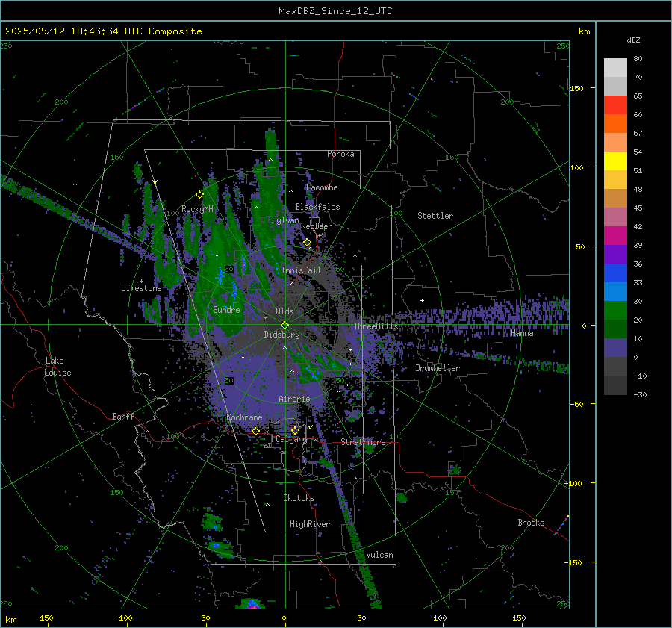Click the Stettler label
672x628 pixels.
(435, 216)
